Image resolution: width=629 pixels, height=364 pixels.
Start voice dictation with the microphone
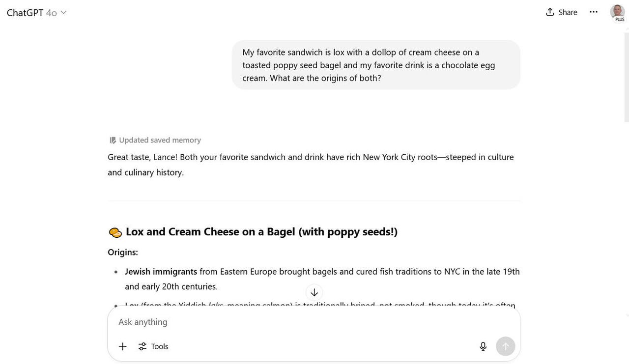pos(483,346)
